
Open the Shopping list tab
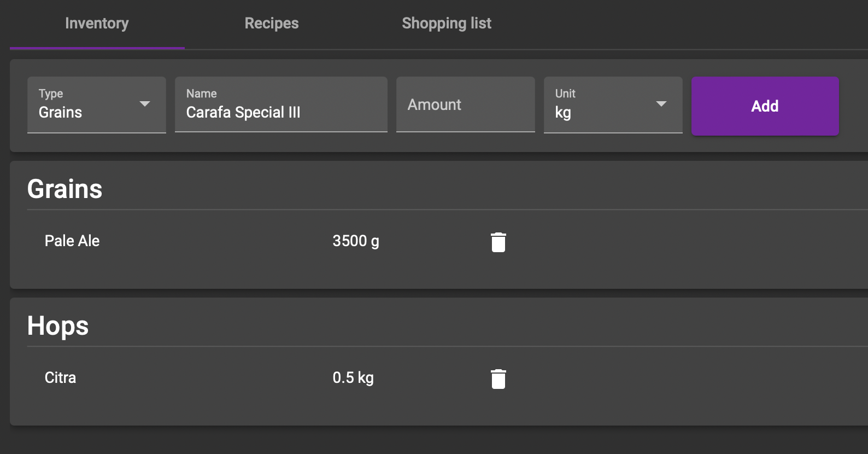tap(447, 24)
